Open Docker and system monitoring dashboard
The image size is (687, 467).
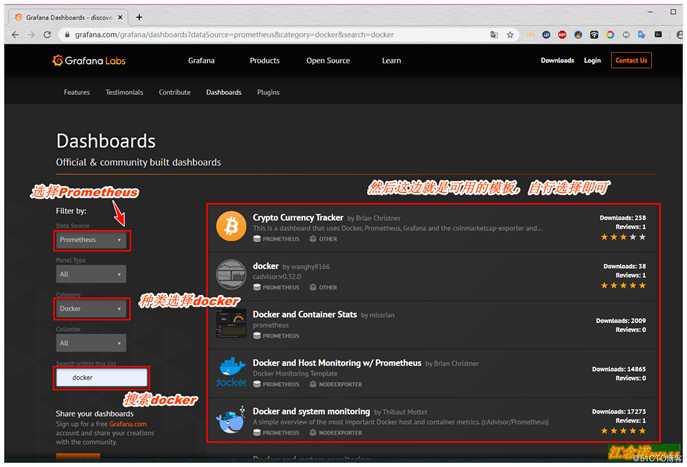[x=311, y=411]
